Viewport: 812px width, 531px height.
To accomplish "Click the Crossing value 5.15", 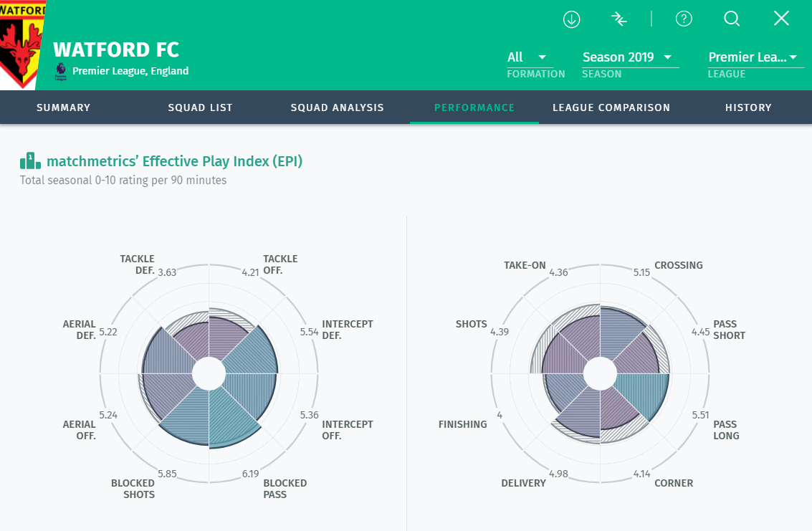I will (x=641, y=272).
